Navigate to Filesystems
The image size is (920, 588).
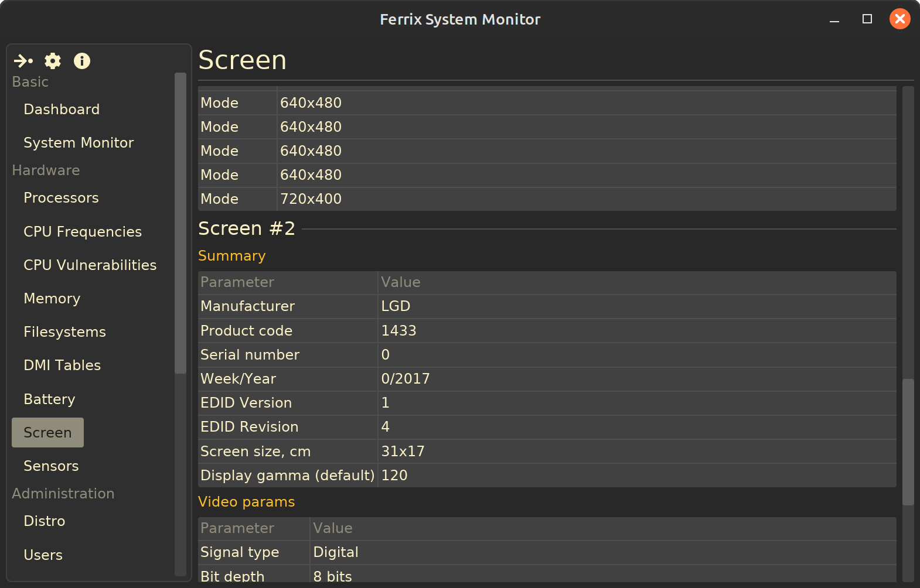64,332
